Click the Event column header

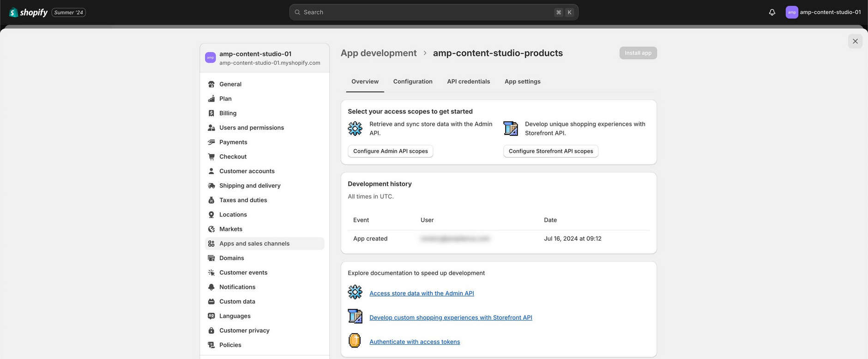361,220
